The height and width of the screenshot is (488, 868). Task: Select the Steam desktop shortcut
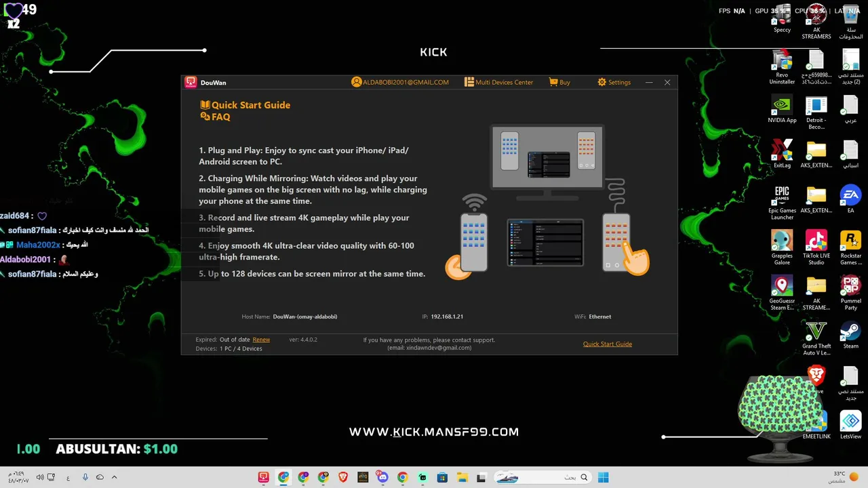(x=850, y=335)
